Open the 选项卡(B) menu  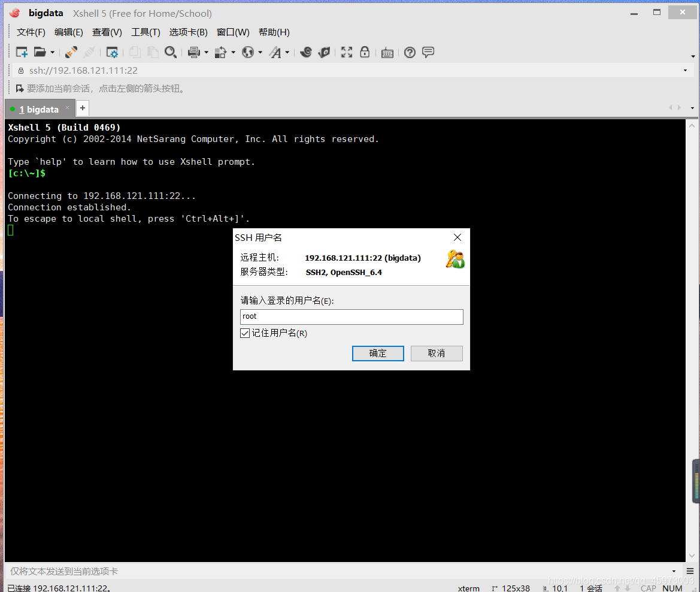tap(189, 32)
